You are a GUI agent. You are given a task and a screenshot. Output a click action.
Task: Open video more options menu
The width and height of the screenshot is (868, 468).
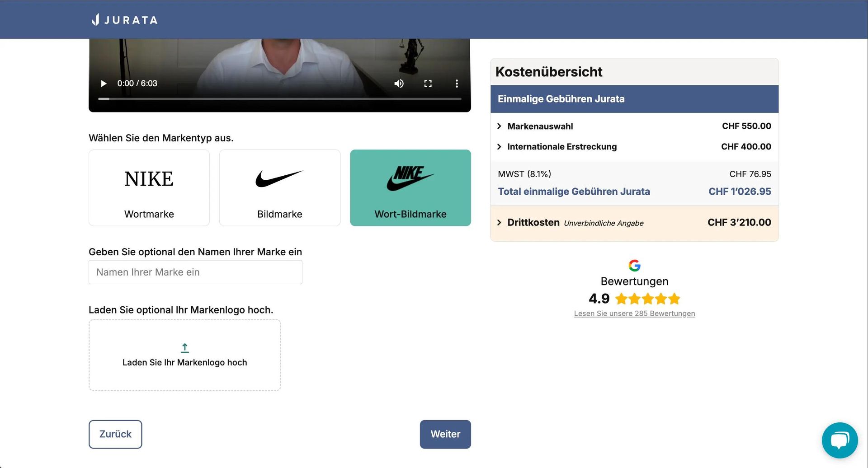(457, 84)
